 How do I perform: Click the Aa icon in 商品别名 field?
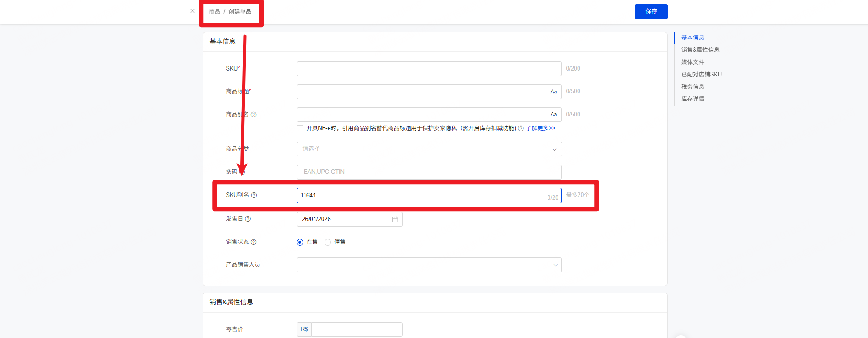(553, 114)
